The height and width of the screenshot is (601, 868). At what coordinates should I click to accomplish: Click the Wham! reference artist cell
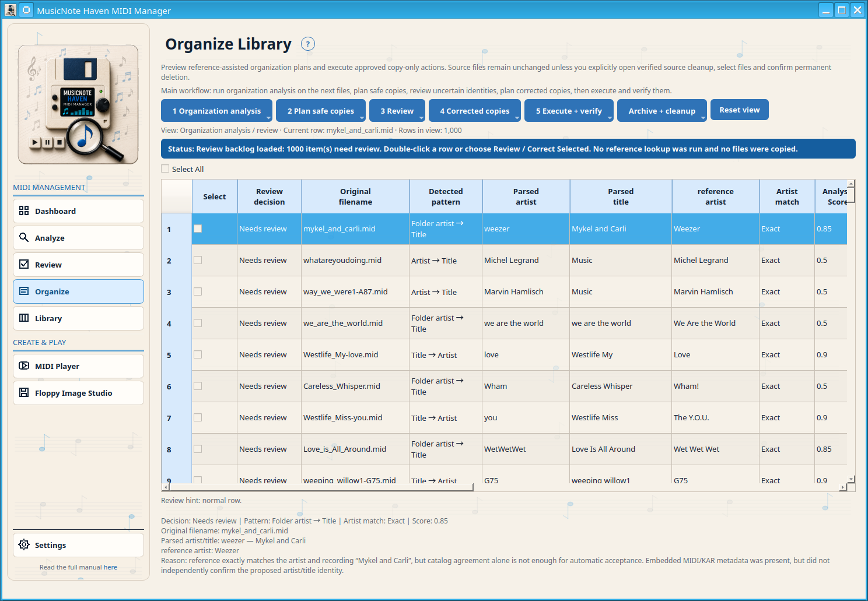(x=715, y=386)
